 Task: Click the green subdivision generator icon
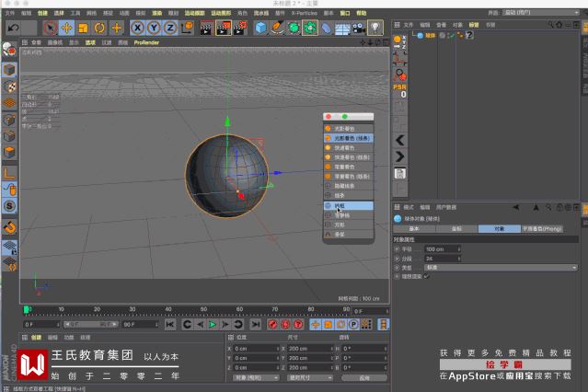(x=294, y=28)
